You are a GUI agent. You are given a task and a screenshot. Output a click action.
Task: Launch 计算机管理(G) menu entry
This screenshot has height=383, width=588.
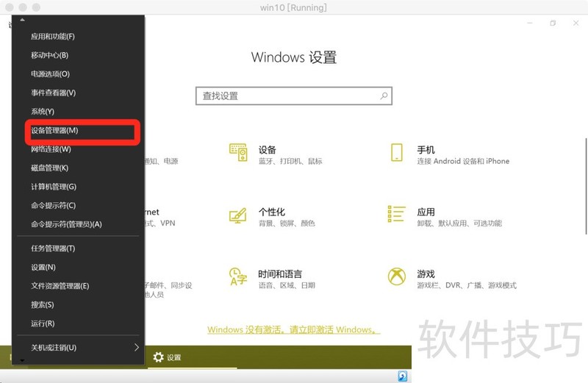(x=78, y=187)
